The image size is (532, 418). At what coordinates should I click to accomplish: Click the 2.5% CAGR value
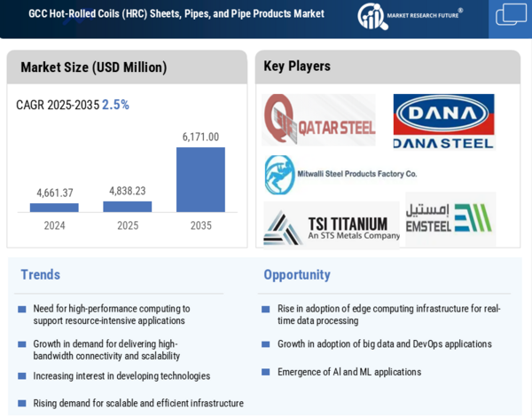point(115,105)
